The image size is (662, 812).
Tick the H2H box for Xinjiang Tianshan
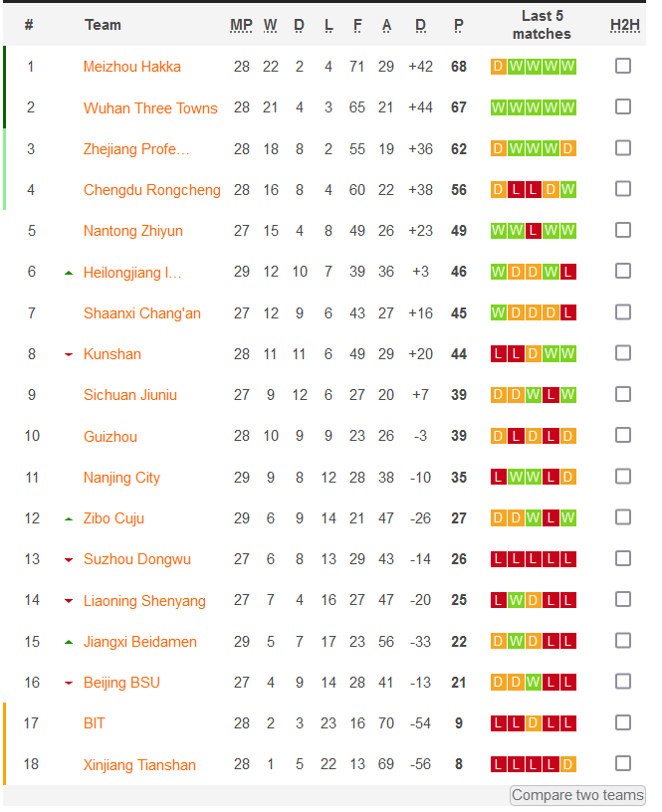(x=623, y=764)
